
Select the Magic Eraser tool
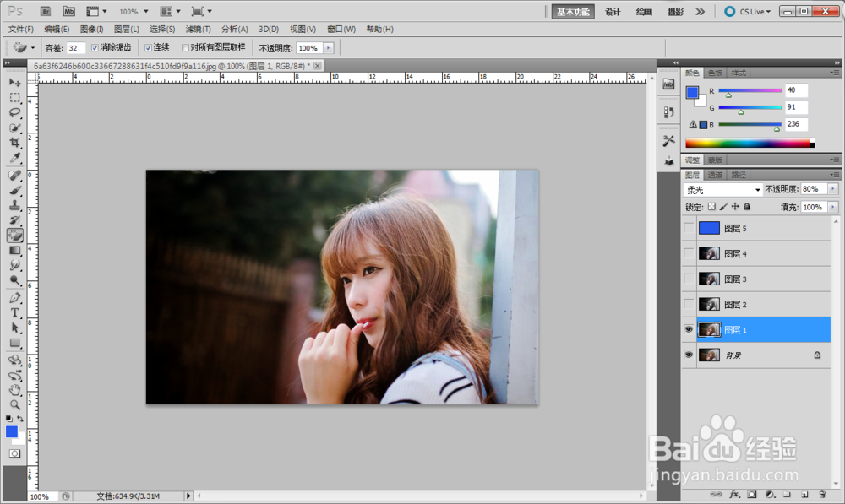point(14,236)
